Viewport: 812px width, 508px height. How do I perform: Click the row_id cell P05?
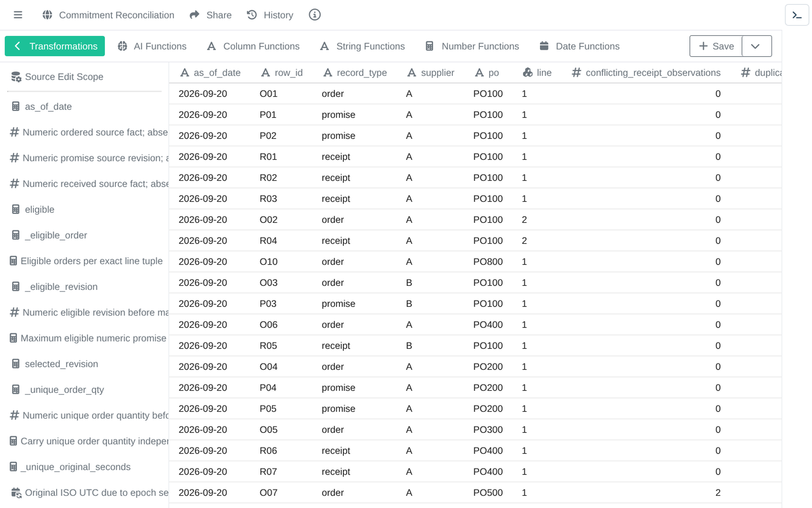269,408
